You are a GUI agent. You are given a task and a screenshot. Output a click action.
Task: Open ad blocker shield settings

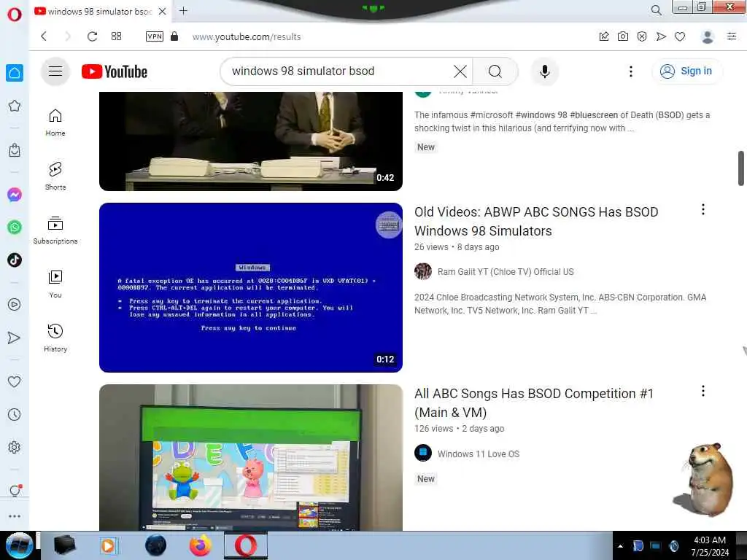point(642,36)
